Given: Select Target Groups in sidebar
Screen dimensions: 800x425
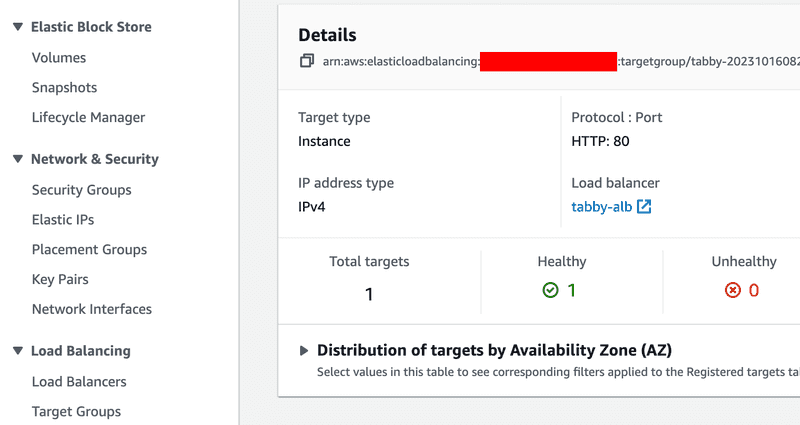Looking at the screenshot, I should [77, 411].
